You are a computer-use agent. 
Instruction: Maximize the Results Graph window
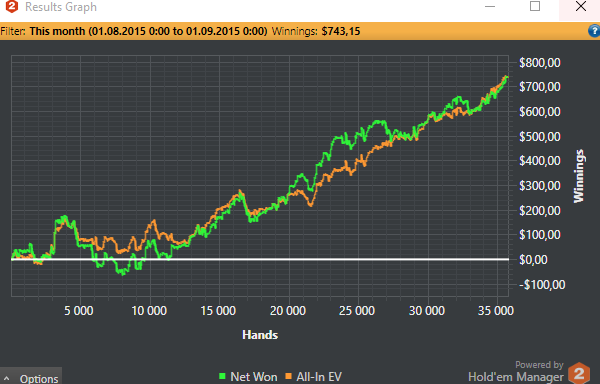535,6
